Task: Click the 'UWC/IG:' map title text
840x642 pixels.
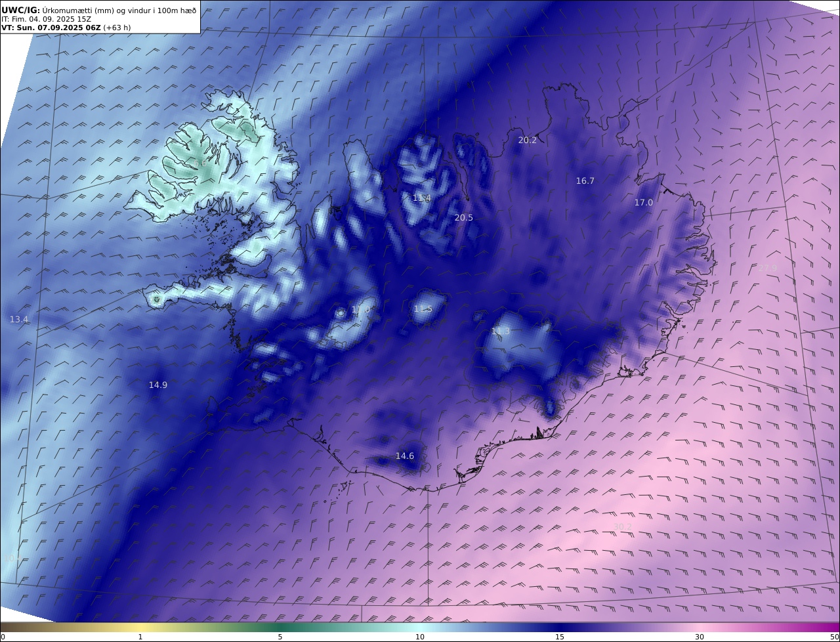Action: [20, 10]
